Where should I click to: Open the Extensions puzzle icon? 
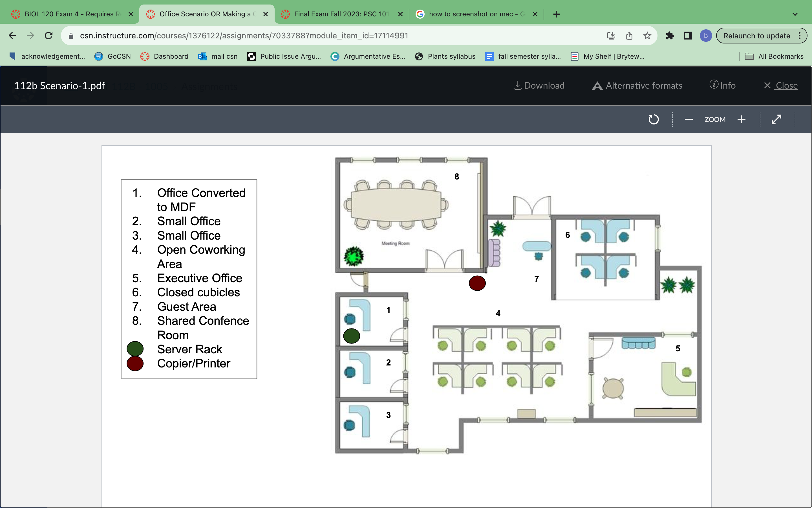[x=670, y=36]
